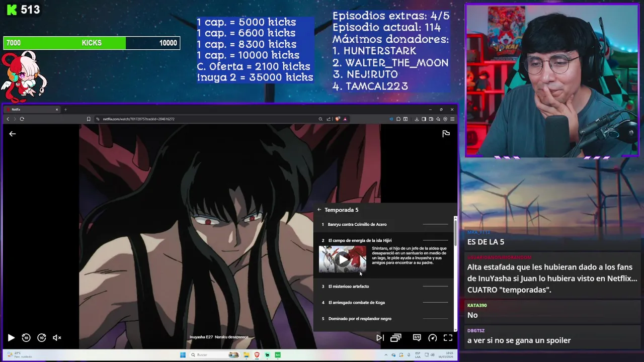
Task: Click the browser forward button
Action: [x=15, y=119]
